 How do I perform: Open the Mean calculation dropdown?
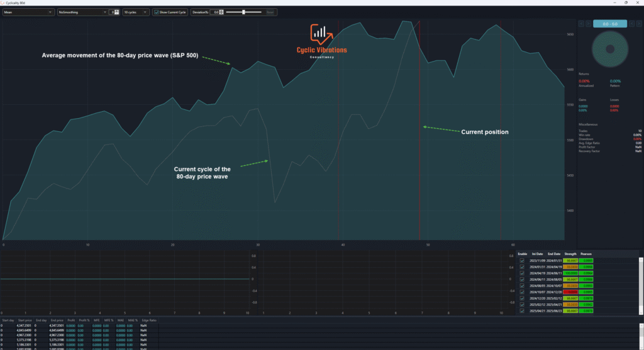point(28,12)
